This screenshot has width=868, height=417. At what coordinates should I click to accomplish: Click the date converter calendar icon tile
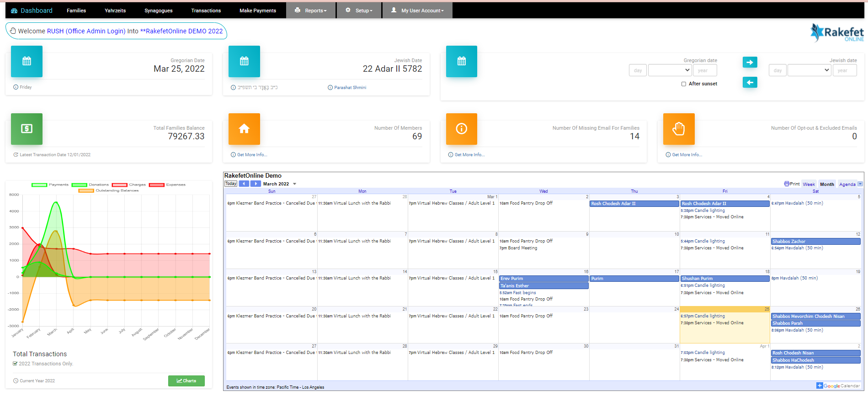[x=462, y=61]
